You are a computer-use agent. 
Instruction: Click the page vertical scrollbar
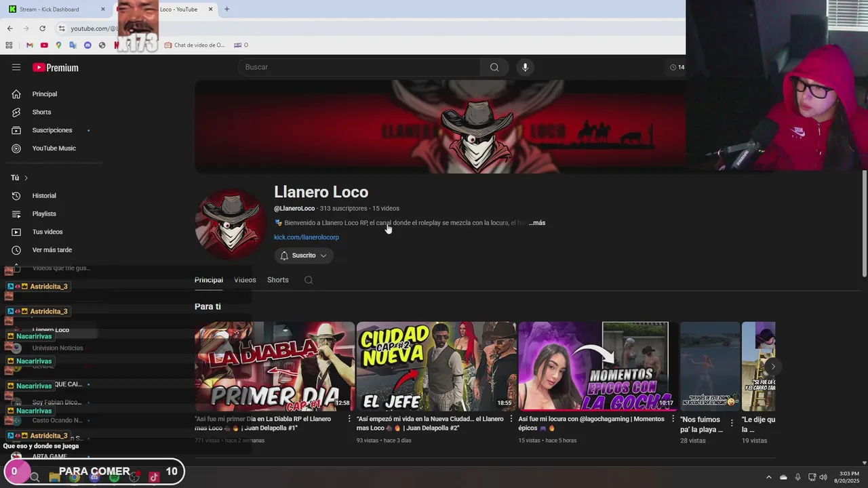[x=864, y=224]
